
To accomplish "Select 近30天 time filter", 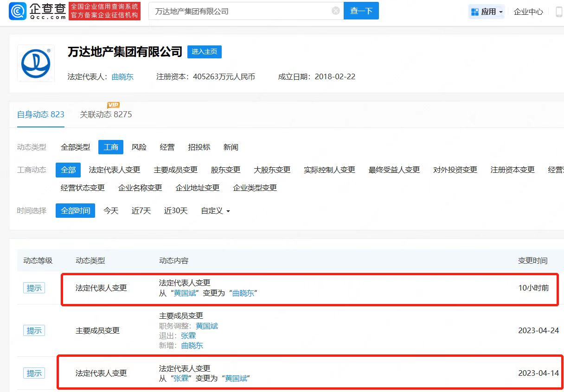I will [x=176, y=211].
